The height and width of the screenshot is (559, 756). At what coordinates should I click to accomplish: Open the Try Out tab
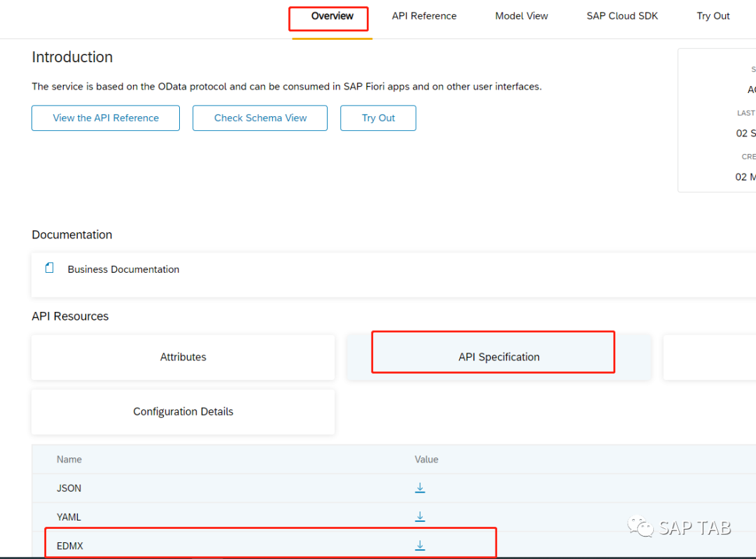(x=713, y=16)
